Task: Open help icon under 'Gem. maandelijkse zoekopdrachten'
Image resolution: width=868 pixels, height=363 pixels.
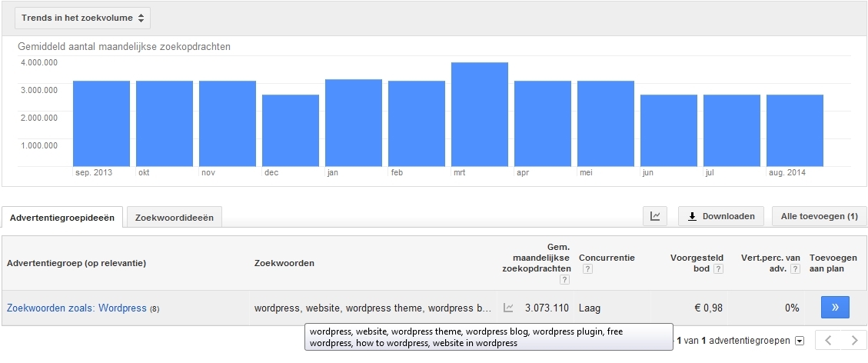Action: point(564,280)
